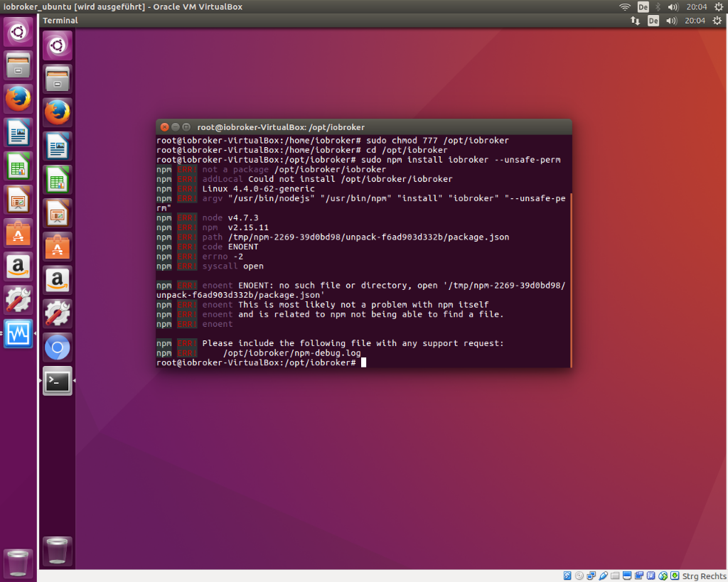Launch Firefox inside the guest VM launcher
The width and height of the screenshot is (728, 582).
click(58, 112)
